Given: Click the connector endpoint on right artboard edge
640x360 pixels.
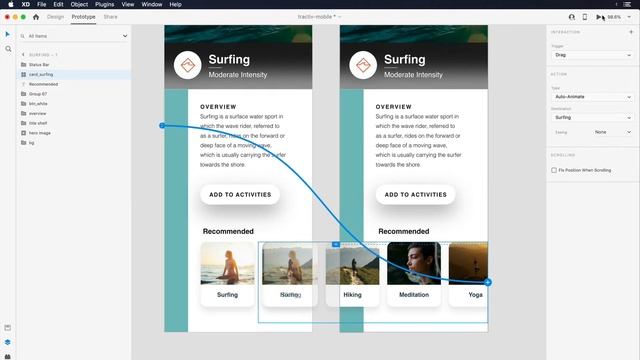Looking at the screenshot, I should [488, 282].
